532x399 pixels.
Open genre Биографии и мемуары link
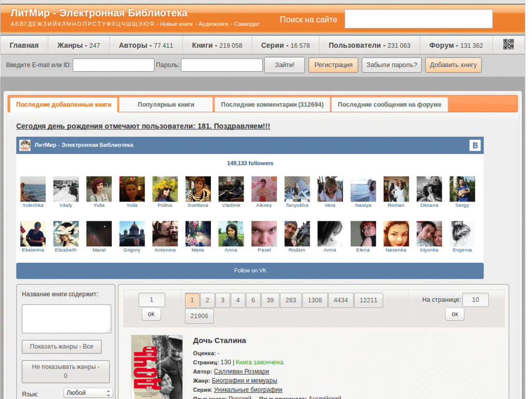point(244,381)
